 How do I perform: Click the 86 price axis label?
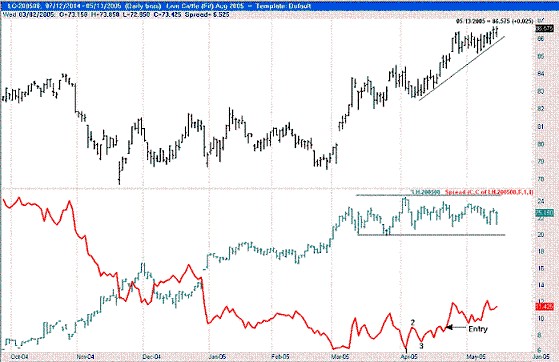point(540,39)
